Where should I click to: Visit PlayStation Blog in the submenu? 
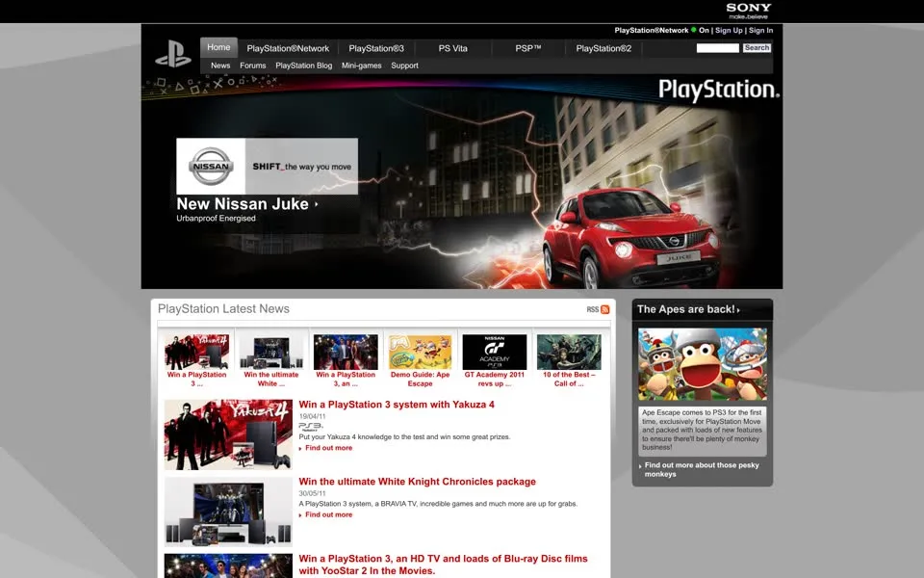(x=304, y=66)
